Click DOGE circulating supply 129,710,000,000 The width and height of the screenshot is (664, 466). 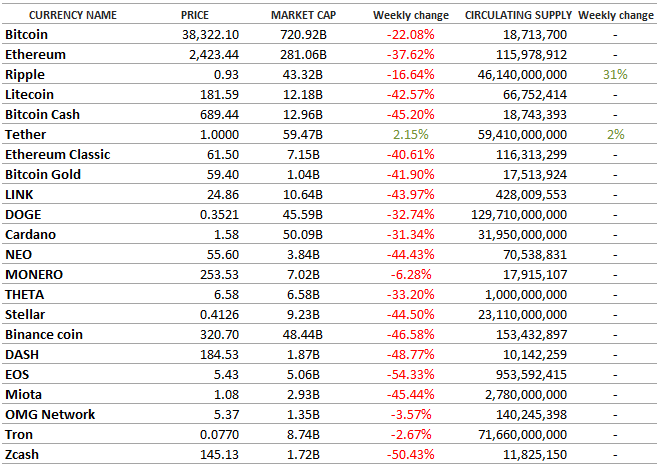coord(519,215)
